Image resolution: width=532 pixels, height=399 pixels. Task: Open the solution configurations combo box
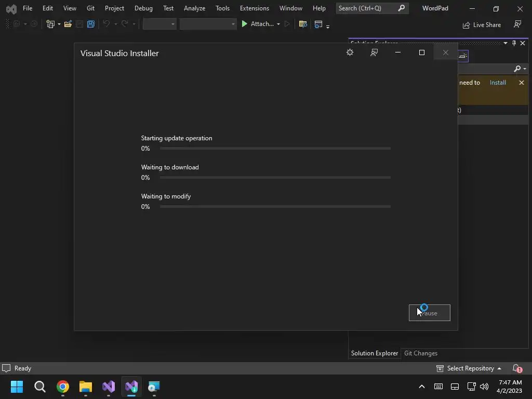pos(159,24)
